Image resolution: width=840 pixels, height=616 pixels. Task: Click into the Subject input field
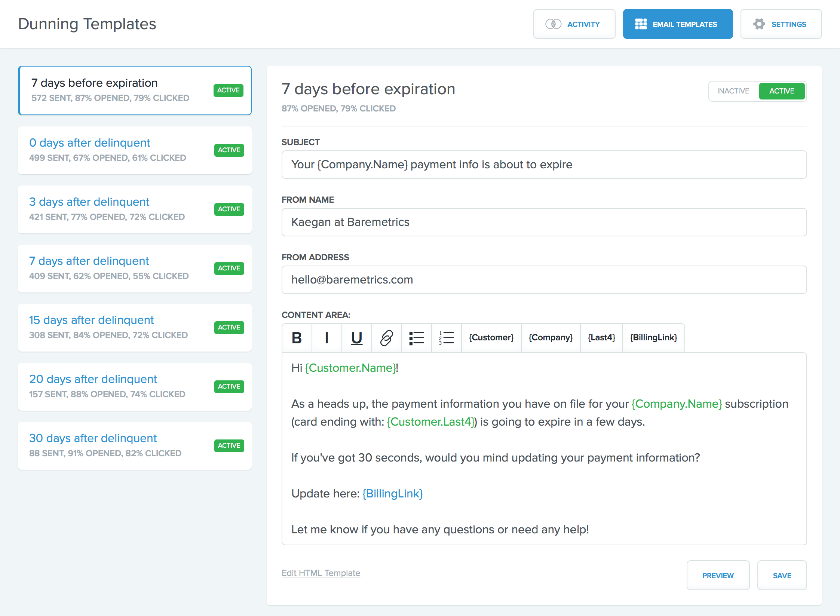[x=544, y=165]
